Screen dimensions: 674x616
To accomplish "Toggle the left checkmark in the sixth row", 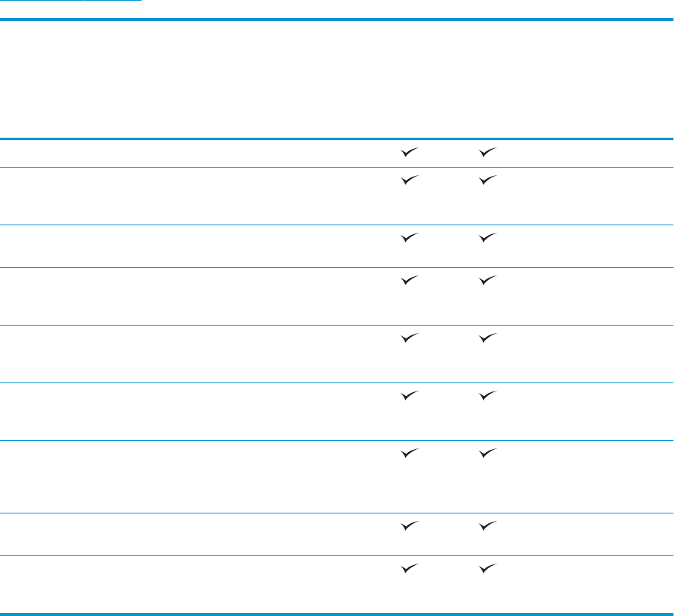I will click(409, 396).
